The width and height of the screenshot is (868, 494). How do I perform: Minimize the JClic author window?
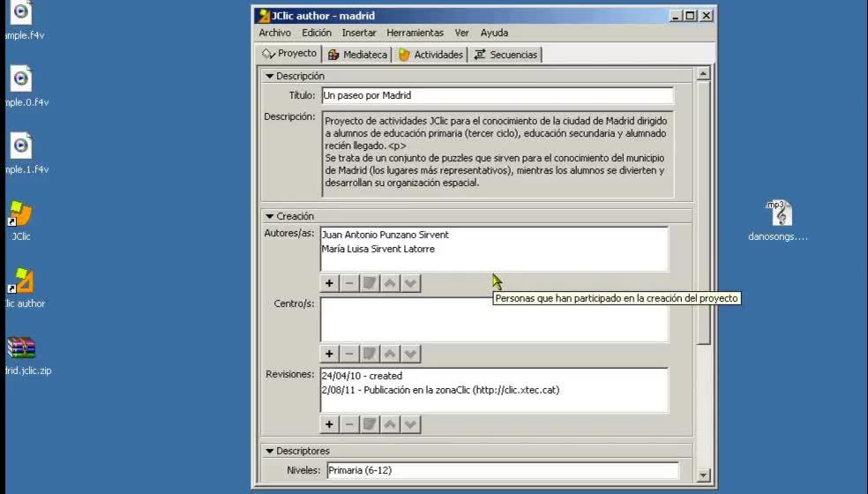(x=676, y=16)
